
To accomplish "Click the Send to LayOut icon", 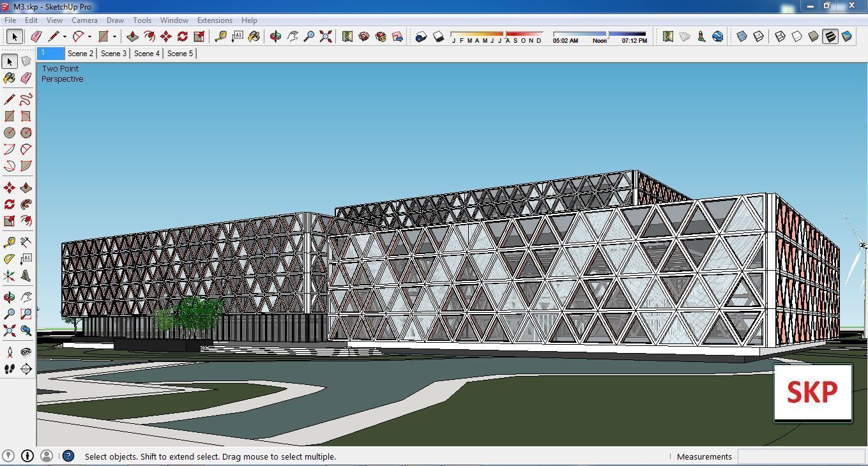I will pyautogui.click(x=397, y=36).
